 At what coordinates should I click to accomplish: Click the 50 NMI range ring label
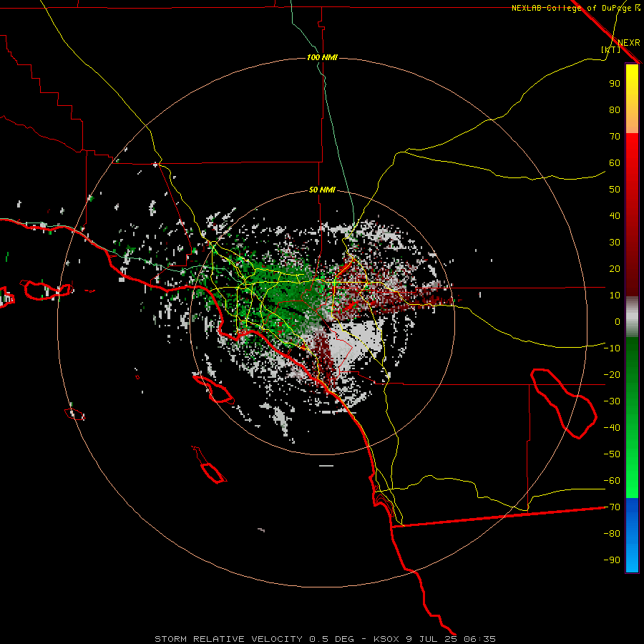coord(322,190)
